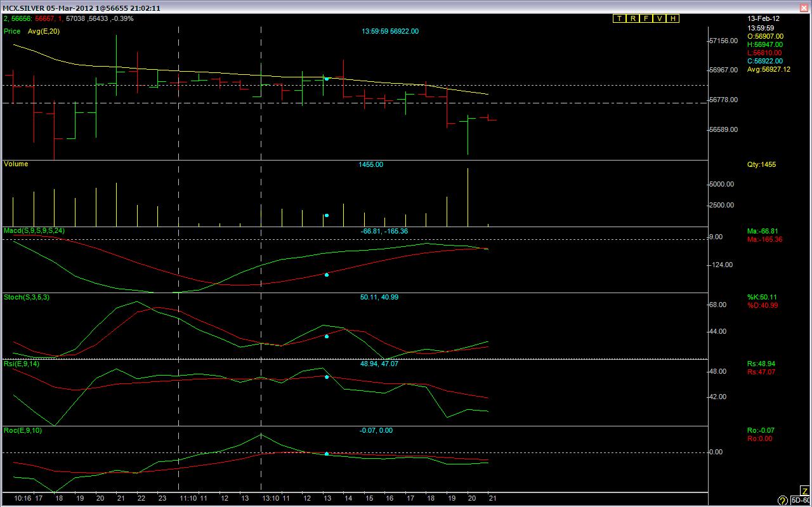This screenshot has width=812, height=507.
Task: Click the cyan 48.94, 47.07 RSI readout
Action: (379, 364)
